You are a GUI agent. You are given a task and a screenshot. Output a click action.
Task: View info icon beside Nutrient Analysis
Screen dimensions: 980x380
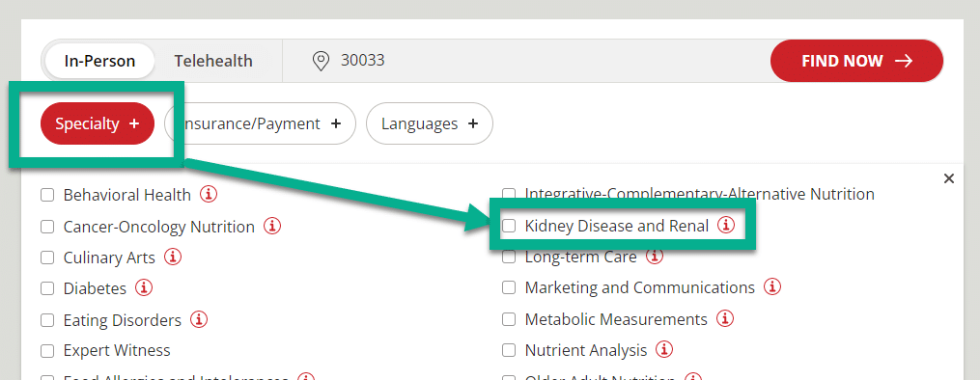(664, 349)
